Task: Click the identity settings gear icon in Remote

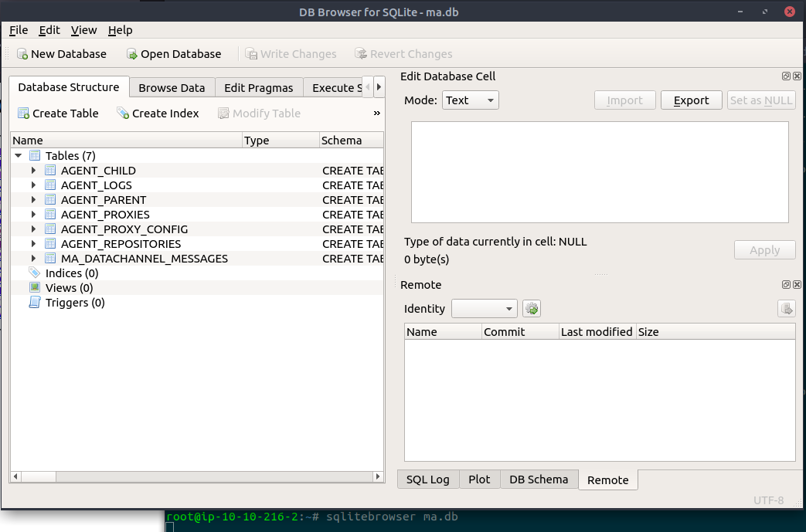Action: click(x=531, y=309)
